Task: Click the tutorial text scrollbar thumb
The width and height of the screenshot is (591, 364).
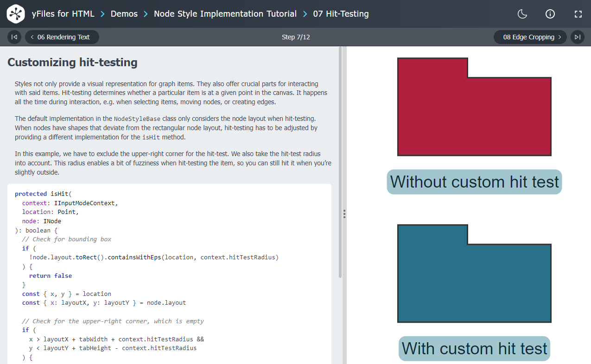Action: click(340, 162)
